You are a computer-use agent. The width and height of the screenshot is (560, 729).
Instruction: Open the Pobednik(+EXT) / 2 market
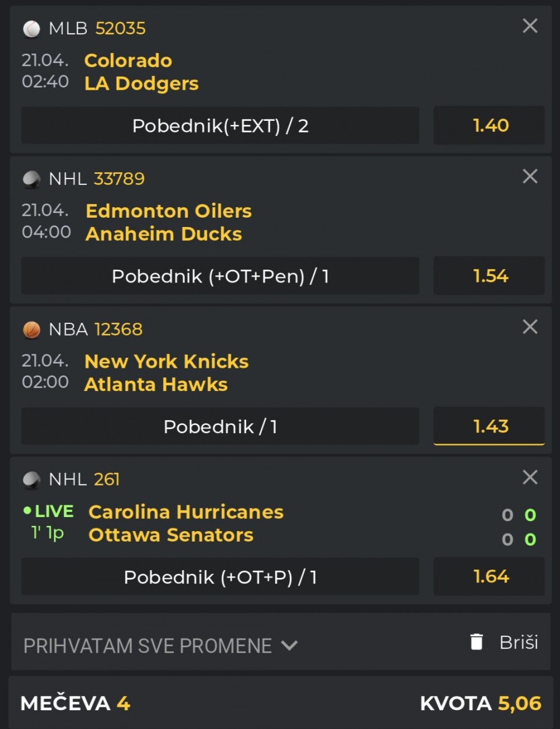(220, 125)
